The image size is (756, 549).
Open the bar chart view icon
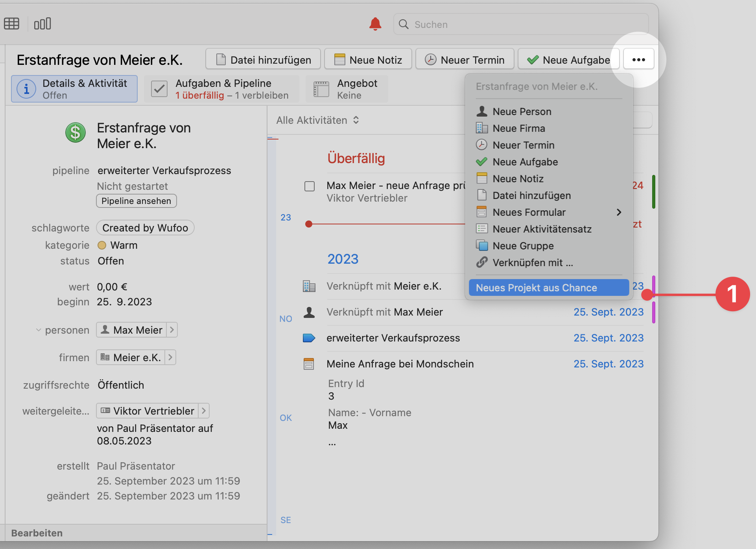pyautogui.click(x=42, y=24)
